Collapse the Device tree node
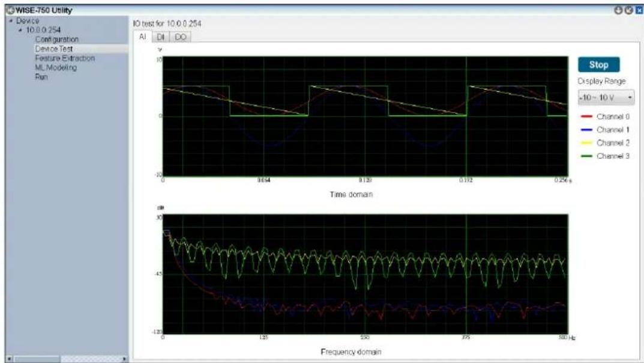Viewport: 644px width, 363px height. (x=11, y=20)
